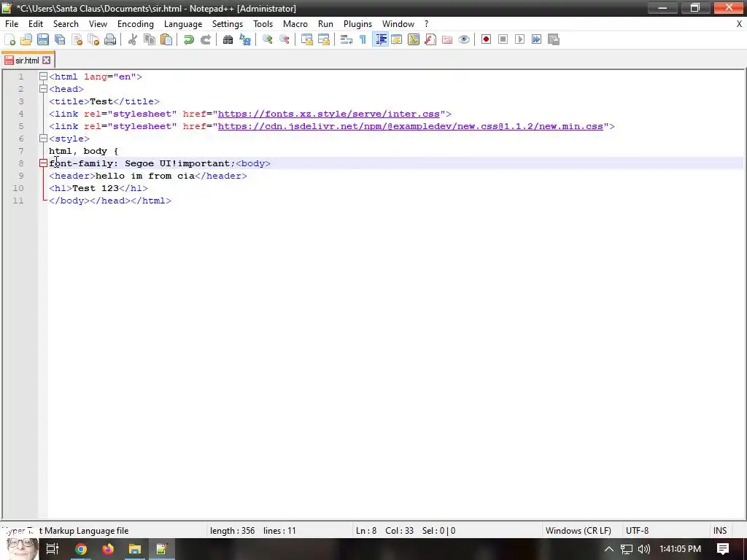Screen dimensions: 747x560
Task: Toggle file monitoring eye icon
Action: (464, 39)
